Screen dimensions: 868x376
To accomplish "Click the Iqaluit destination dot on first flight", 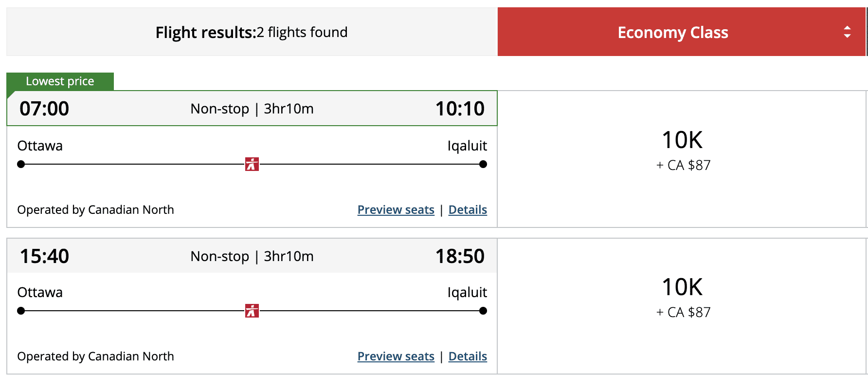I will click(483, 164).
